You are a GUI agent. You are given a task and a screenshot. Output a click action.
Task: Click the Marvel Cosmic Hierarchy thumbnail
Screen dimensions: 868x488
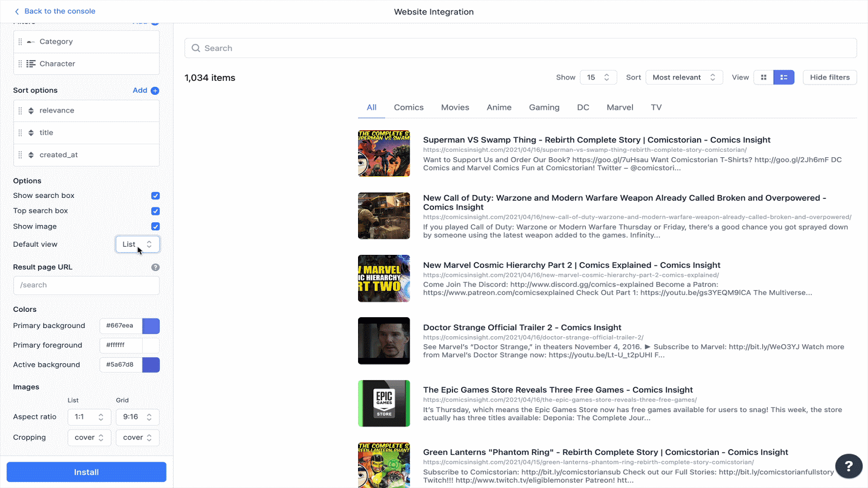pyautogui.click(x=384, y=278)
